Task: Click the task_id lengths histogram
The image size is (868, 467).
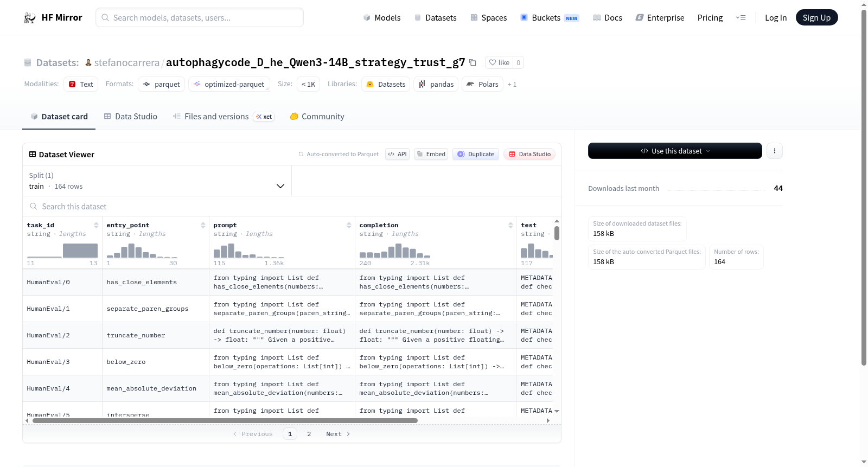Action: (62, 250)
